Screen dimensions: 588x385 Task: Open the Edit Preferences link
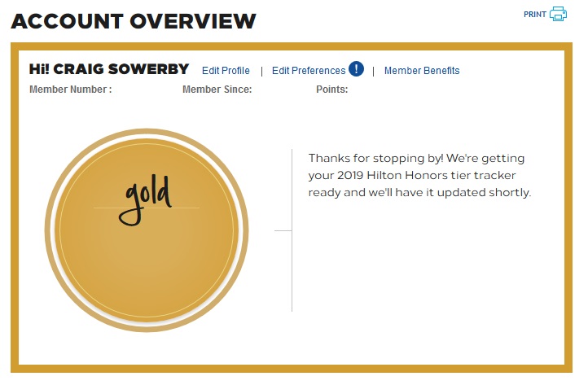pyautogui.click(x=308, y=71)
